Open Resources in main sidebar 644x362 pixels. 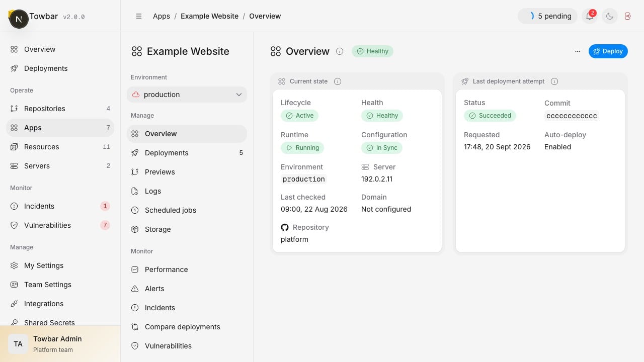coord(60,147)
